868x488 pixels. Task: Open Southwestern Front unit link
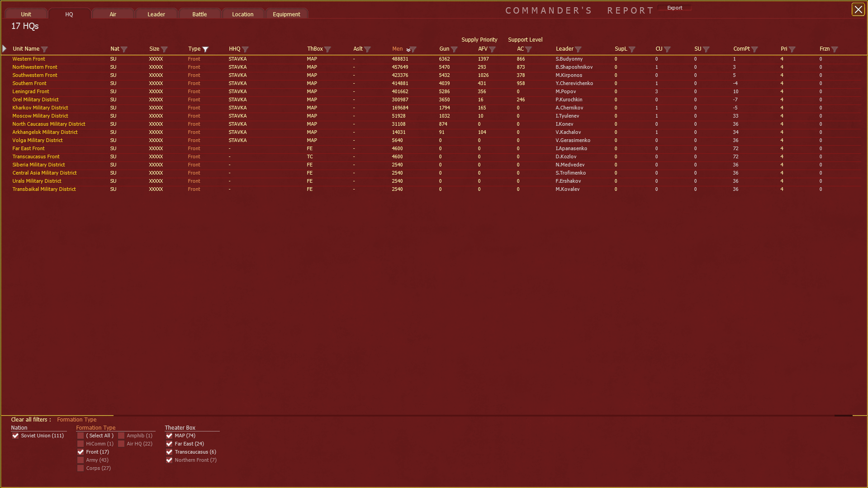pyautogui.click(x=35, y=75)
